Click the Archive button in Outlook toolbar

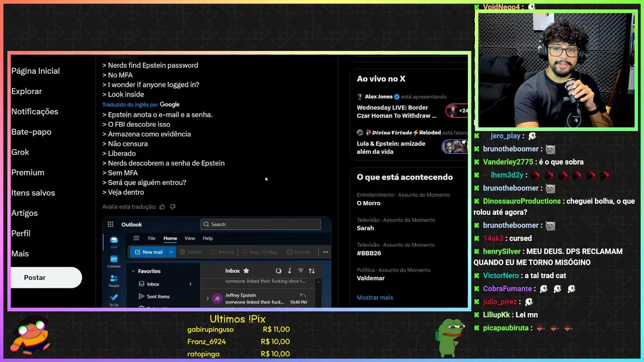(222, 252)
